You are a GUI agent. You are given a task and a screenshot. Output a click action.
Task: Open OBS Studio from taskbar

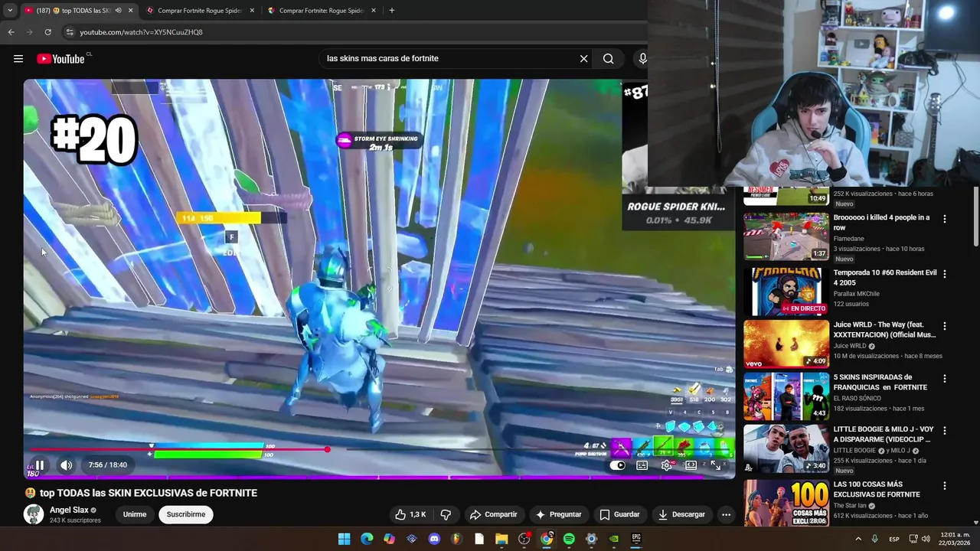524,539
